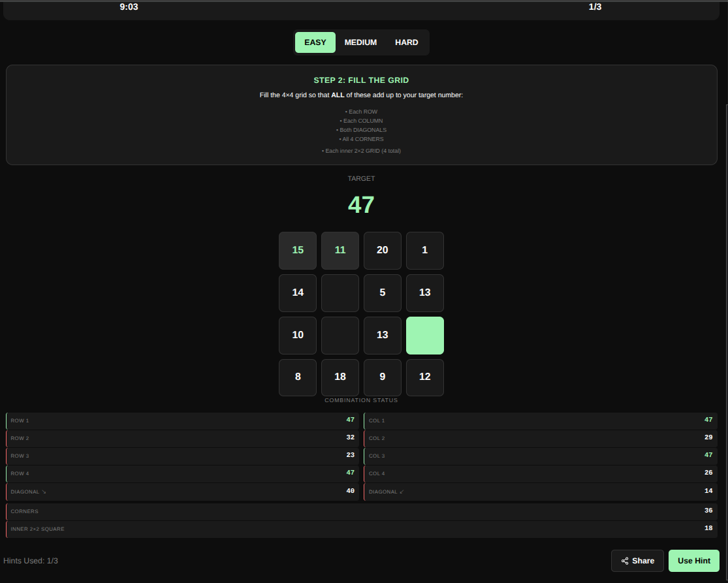
Task: Click the green highlighted empty cell
Action: pyautogui.click(x=424, y=335)
